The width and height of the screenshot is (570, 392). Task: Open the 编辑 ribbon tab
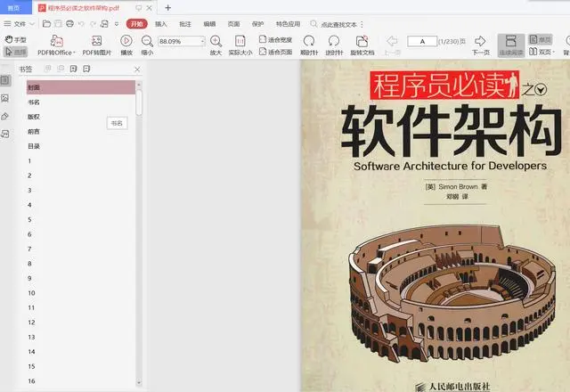(x=209, y=24)
